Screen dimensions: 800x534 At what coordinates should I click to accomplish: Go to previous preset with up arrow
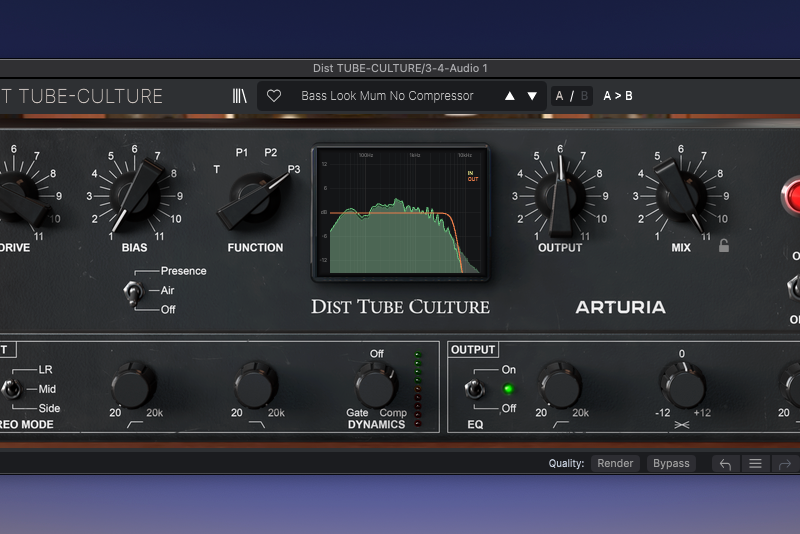[x=510, y=96]
